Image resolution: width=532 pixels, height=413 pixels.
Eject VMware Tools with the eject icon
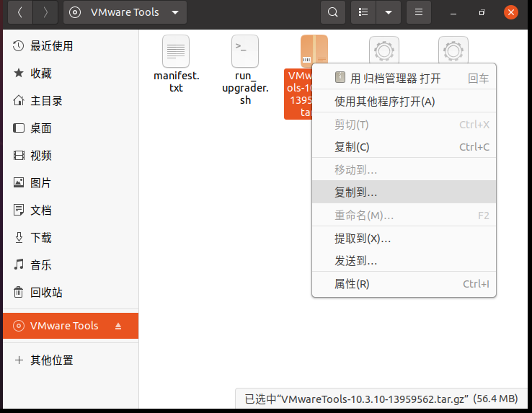(118, 326)
